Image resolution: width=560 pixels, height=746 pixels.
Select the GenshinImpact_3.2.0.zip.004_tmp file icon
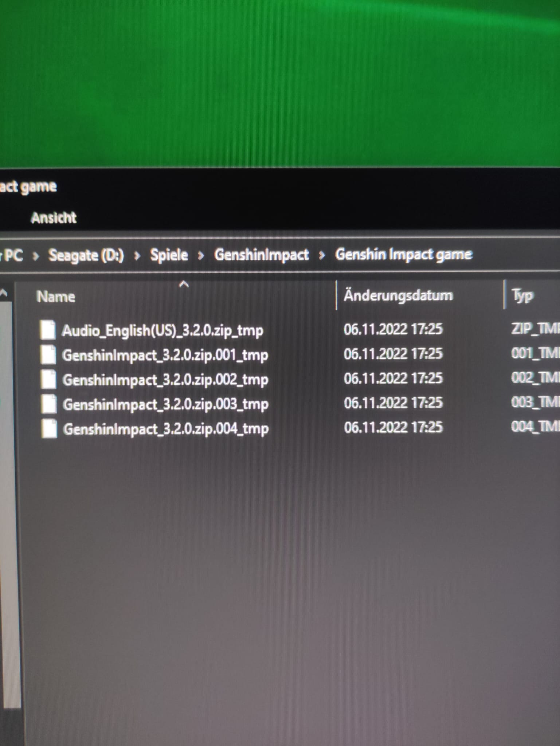point(49,429)
